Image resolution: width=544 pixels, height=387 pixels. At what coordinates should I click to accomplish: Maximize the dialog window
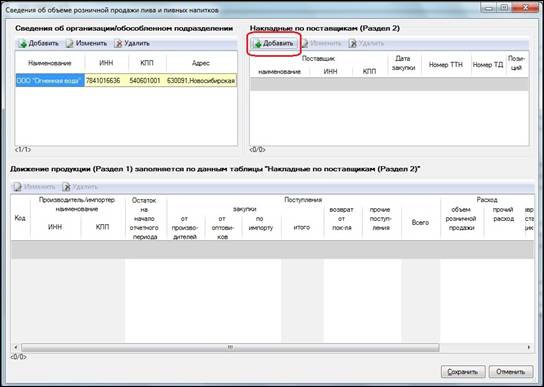point(505,8)
